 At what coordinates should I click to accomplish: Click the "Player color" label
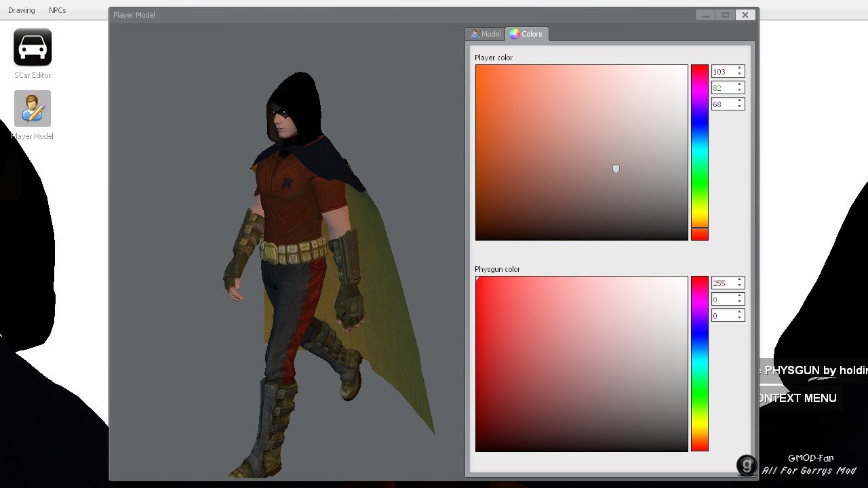tap(494, 58)
